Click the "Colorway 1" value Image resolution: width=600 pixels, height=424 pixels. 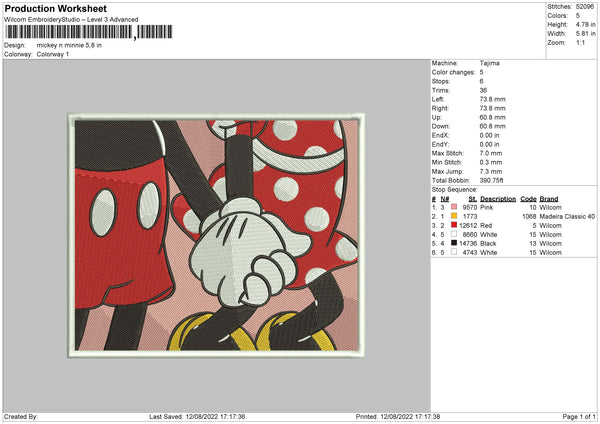[x=53, y=54]
